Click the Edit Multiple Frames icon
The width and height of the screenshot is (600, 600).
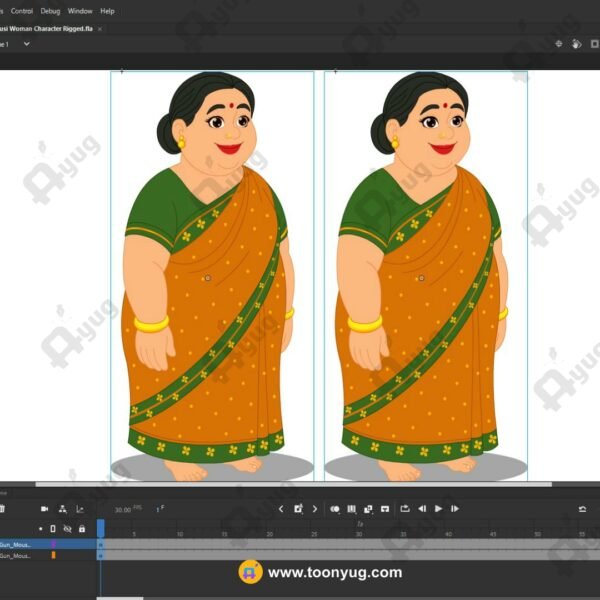point(351,509)
